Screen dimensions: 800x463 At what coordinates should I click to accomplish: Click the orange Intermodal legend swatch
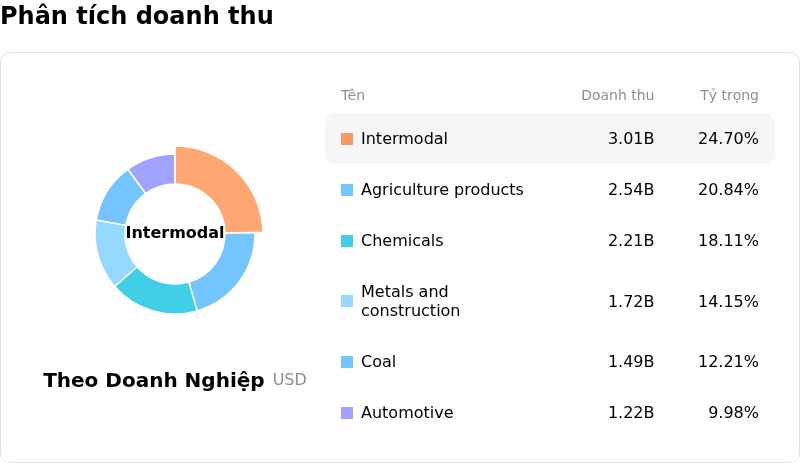coord(347,139)
